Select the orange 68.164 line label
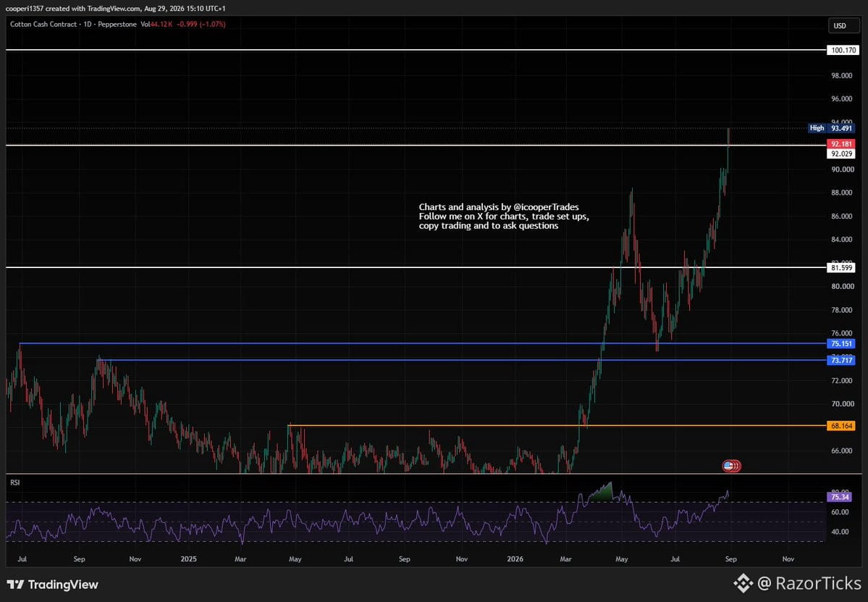Image resolution: width=868 pixels, height=602 pixels. click(841, 426)
